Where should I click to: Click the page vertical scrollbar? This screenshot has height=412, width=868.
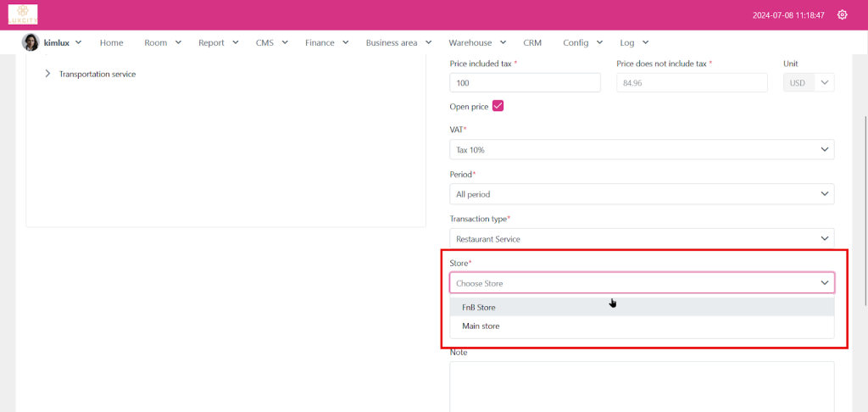pyautogui.click(x=864, y=212)
